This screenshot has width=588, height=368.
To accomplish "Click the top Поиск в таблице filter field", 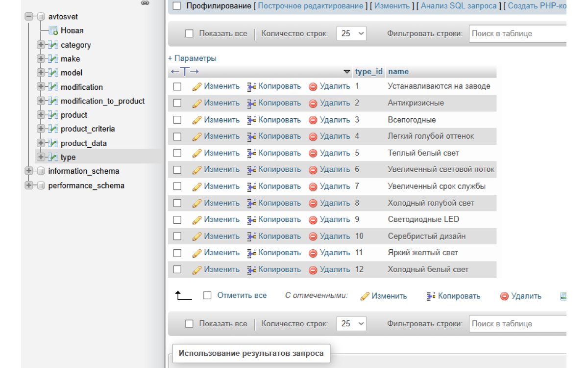I will 517,34.
